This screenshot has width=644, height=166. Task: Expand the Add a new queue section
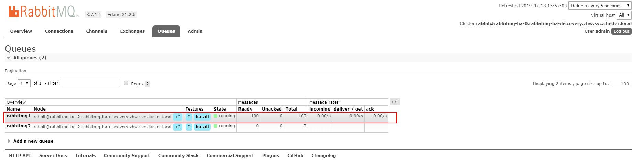point(33,141)
